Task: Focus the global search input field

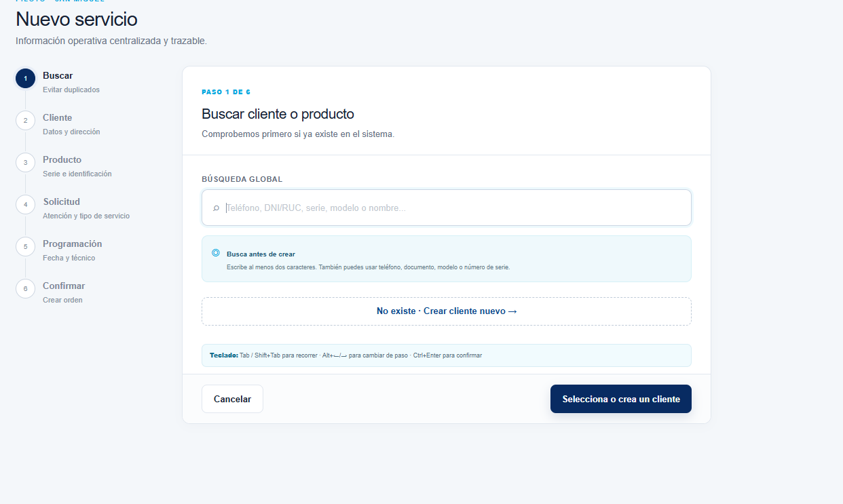Action: 447,208
